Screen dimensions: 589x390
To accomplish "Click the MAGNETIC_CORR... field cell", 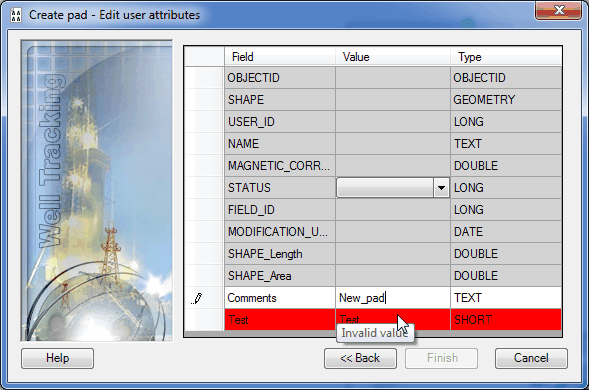I will coord(280,166).
